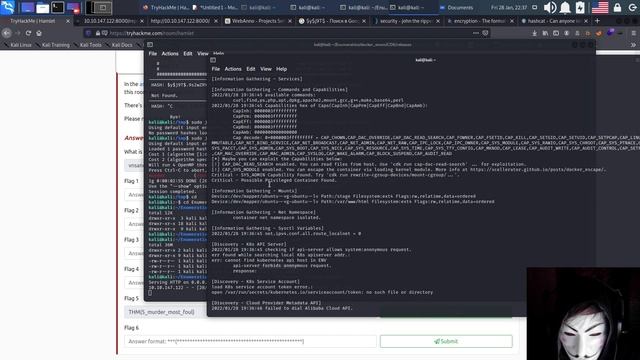Open the Kali Linux bookmark
Image resolution: width=640 pixels, height=360 pixels.
(18, 45)
